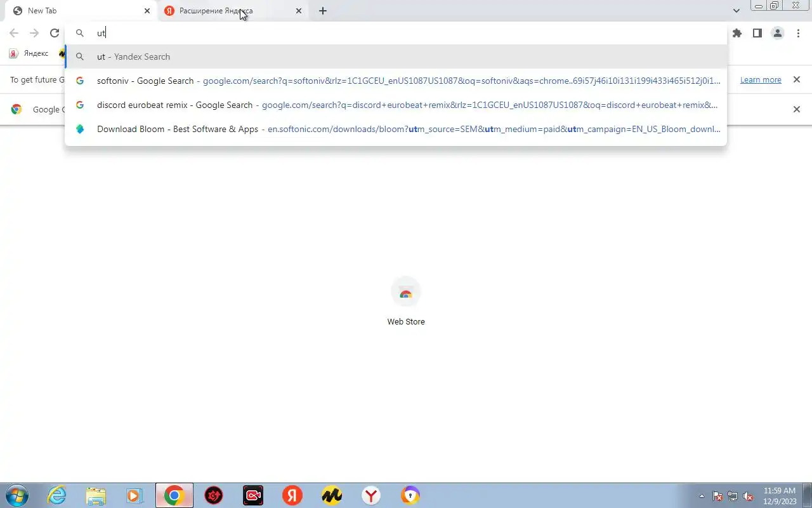Close the Расширение Яндекса tab
812x508 pixels.
pyautogui.click(x=299, y=11)
